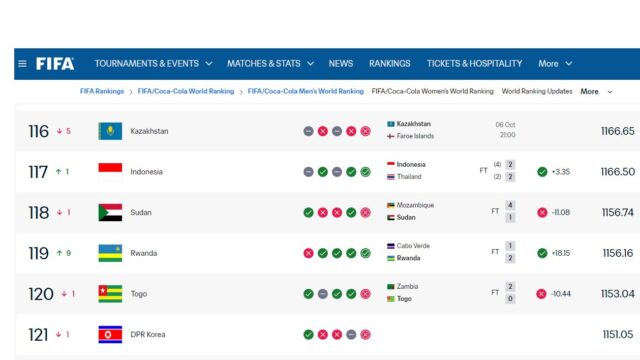640x360 pixels.
Task: Click the 1156.16 points value
Action: pos(618,253)
